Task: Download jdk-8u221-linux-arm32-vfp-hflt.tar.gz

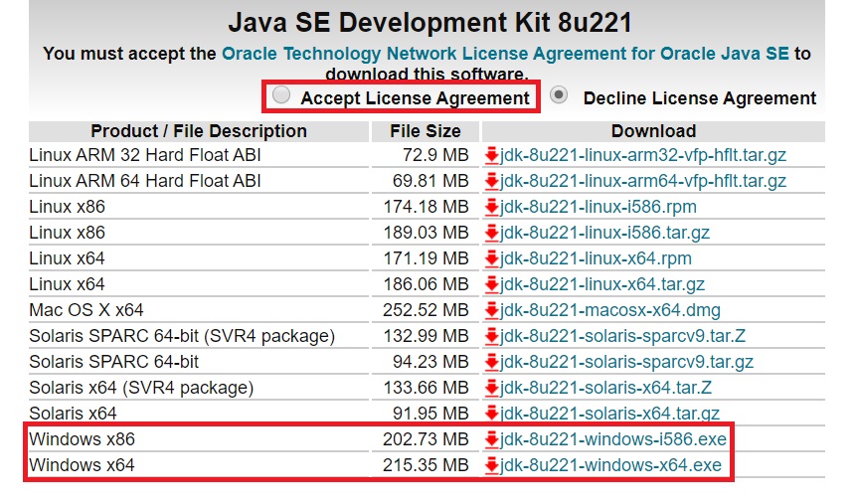Action: tap(643, 155)
